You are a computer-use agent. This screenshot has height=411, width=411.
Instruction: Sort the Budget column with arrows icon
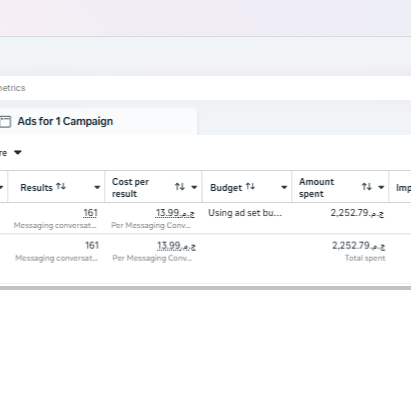click(250, 186)
